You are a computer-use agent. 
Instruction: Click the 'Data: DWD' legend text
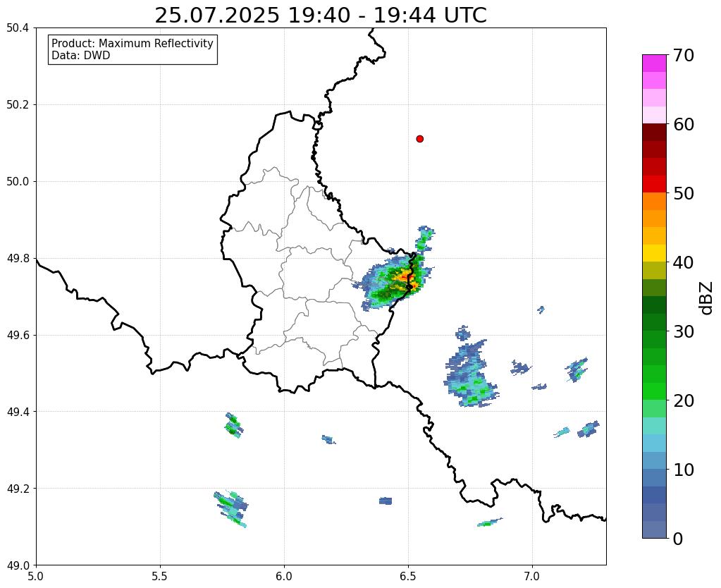(81, 55)
